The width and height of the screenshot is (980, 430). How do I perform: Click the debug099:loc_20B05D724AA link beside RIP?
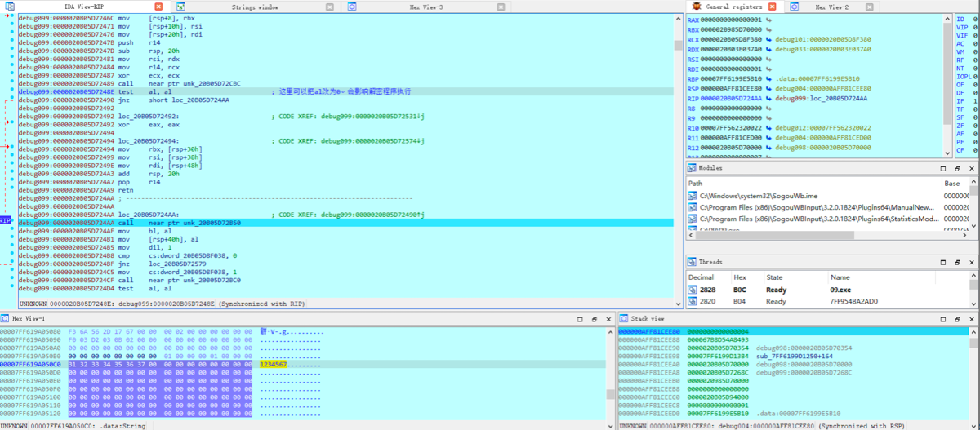821,98
